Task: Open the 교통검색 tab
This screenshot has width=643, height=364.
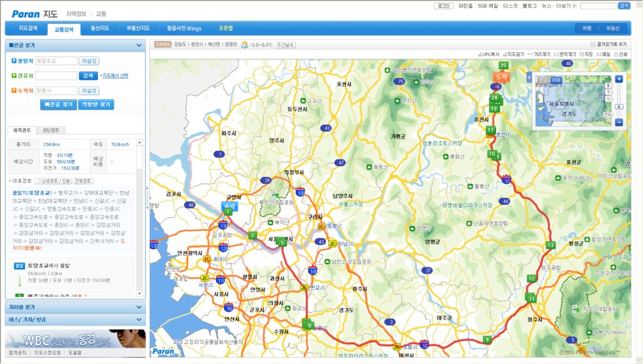Action: coord(64,29)
